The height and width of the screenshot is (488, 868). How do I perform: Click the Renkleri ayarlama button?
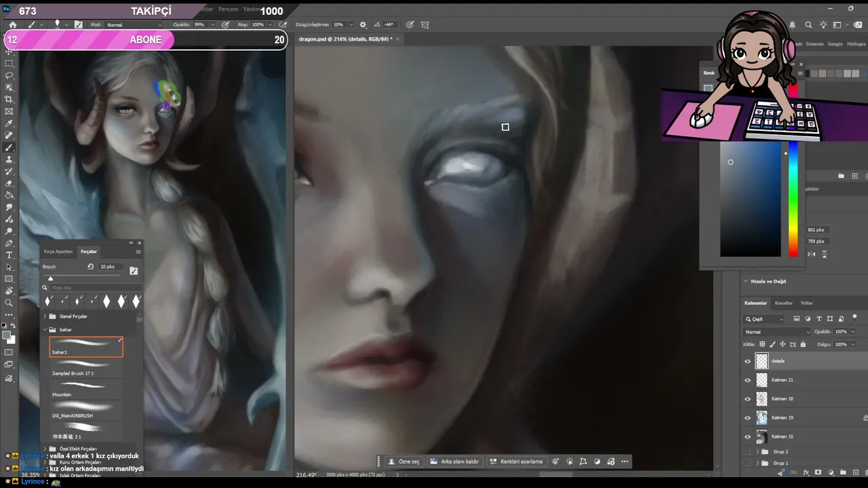pos(517,462)
